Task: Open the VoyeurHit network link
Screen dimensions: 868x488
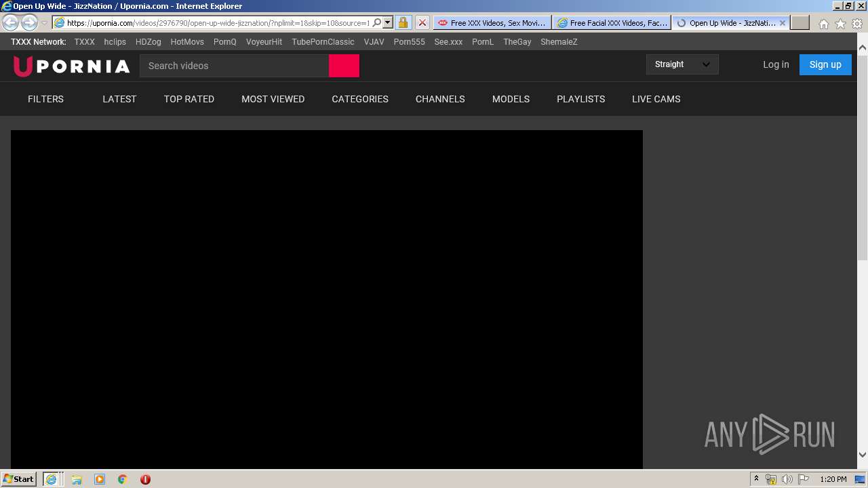Action: [x=264, y=41]
